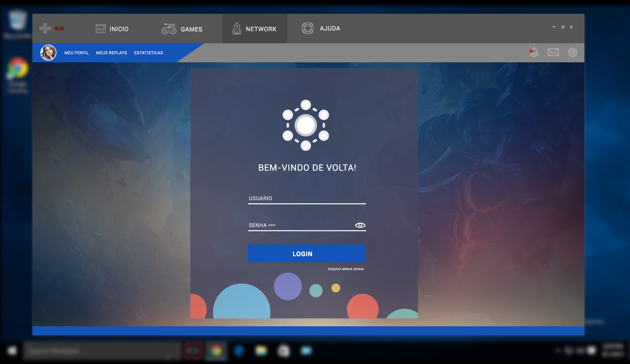Image resolution: width=630 pixels, height=364 pixels.
Task: Open MEU PERFIL
Action: pos(76,53)
